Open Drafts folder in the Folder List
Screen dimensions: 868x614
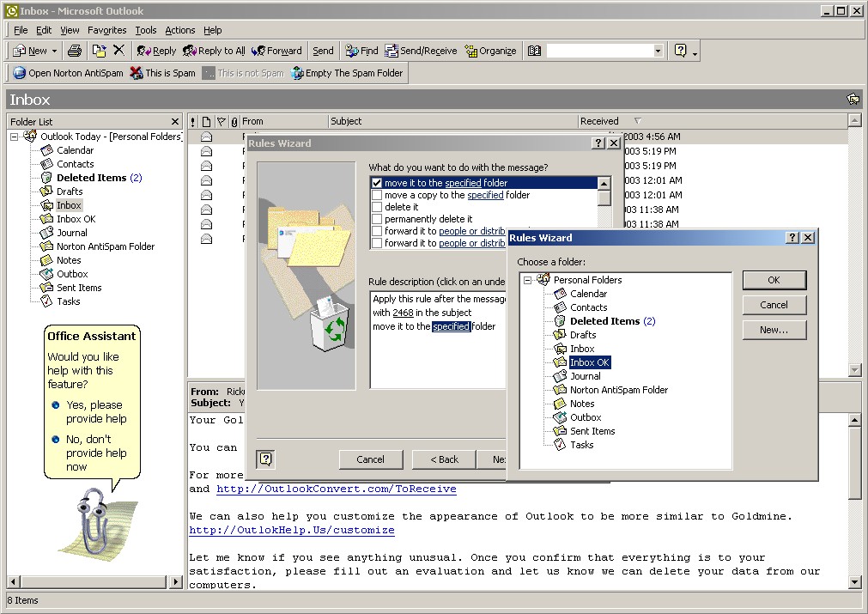tap(70, 191)
